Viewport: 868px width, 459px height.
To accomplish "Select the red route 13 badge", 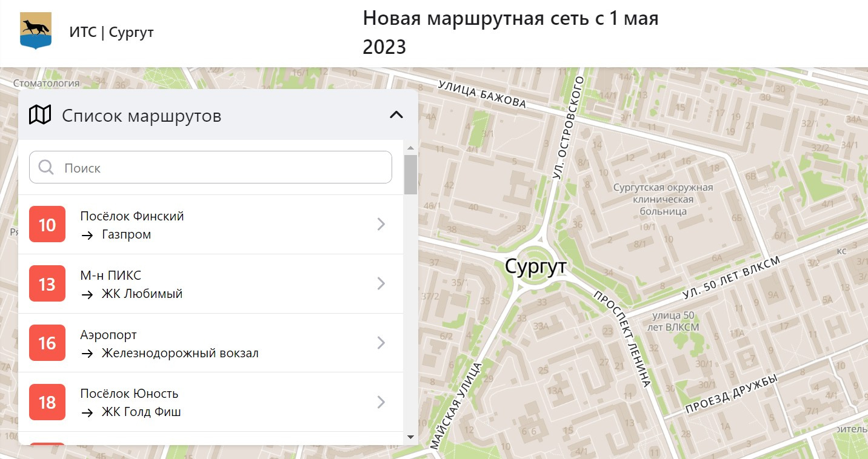I will [47, 284].
